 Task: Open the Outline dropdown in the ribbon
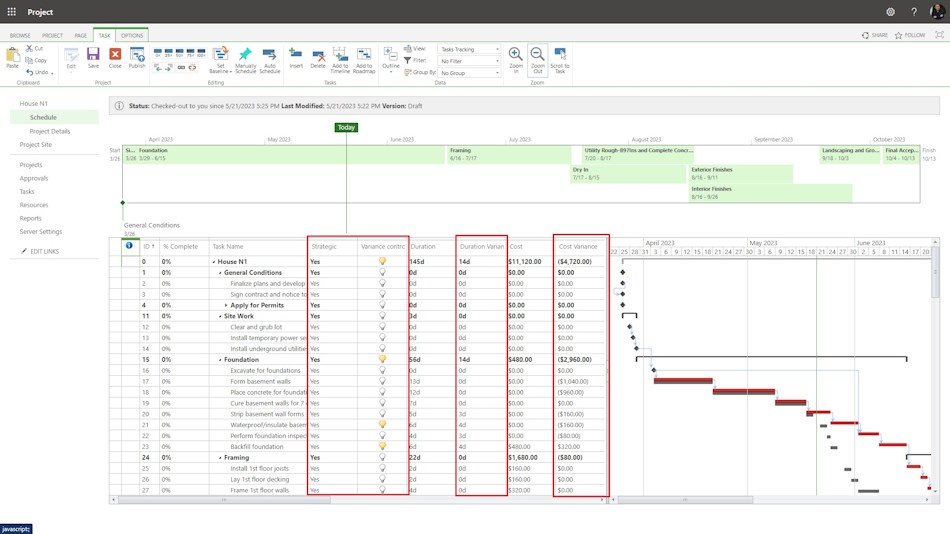pyautogui.click(x=391, y=59)
